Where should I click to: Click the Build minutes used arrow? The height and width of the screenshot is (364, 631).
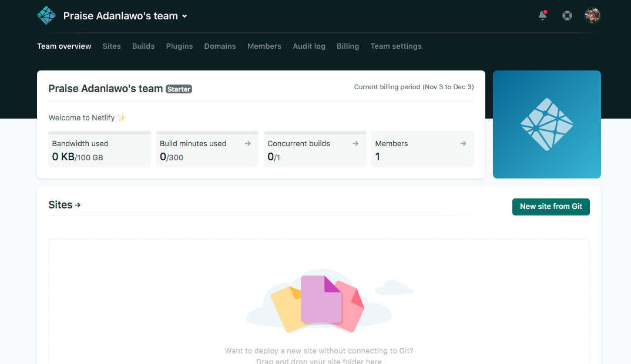(x=248, y=144)
